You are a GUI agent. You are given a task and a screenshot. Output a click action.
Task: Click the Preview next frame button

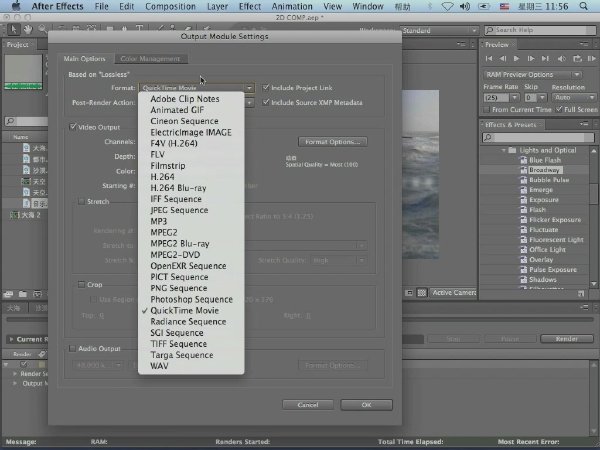point(531,59)
